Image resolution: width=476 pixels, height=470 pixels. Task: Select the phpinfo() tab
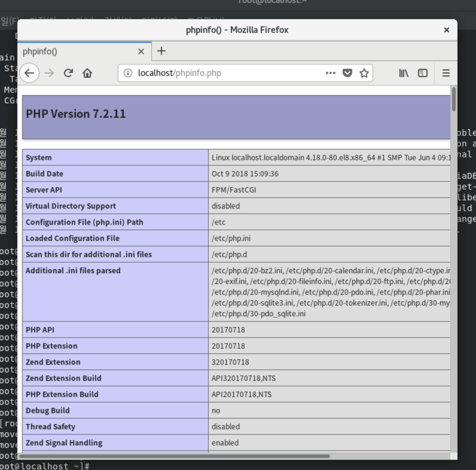[x=85, y=51]
